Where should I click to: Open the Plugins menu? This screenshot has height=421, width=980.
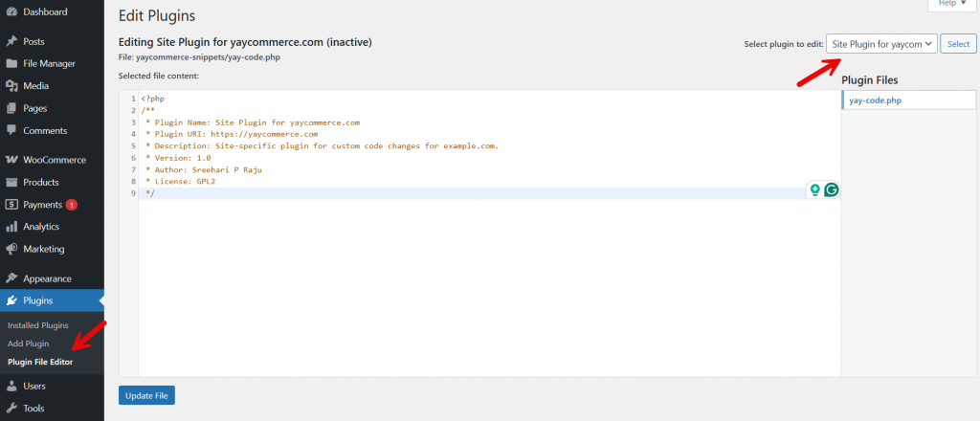coord(52,301)
